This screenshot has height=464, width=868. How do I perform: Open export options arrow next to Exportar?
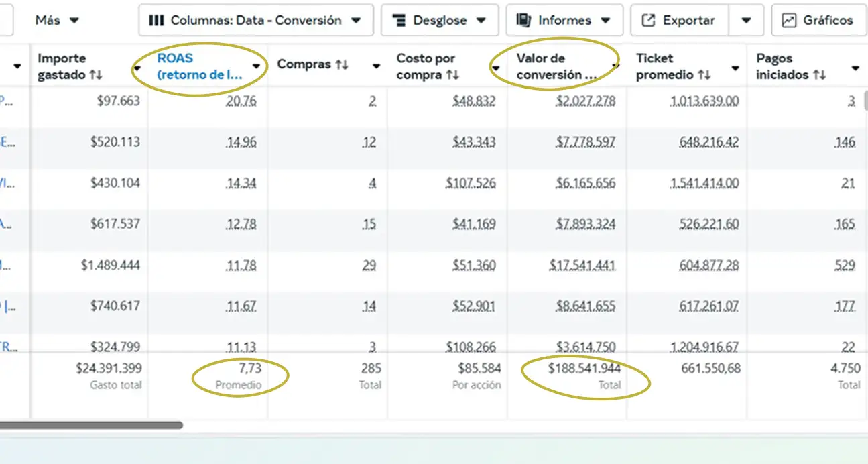coord(746,20)
